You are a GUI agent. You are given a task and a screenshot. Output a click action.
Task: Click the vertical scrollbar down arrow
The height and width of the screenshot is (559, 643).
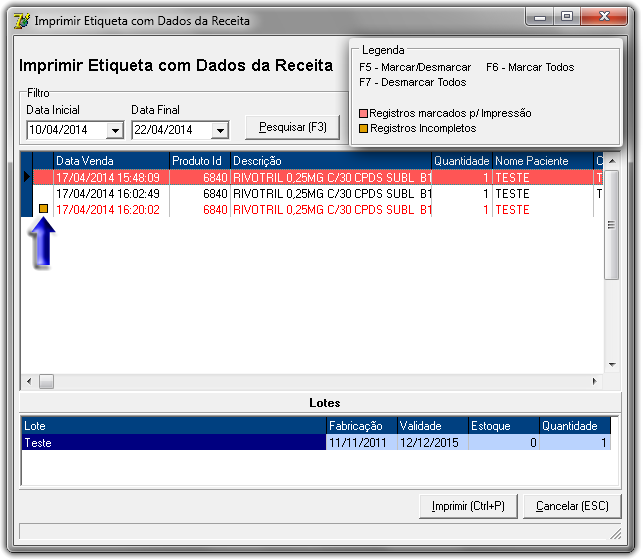click(612, 364)
